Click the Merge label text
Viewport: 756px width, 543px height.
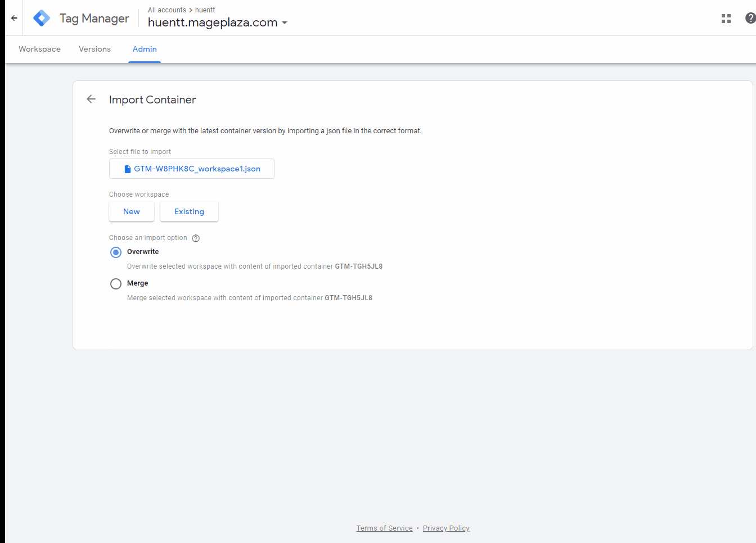(138, 283)
